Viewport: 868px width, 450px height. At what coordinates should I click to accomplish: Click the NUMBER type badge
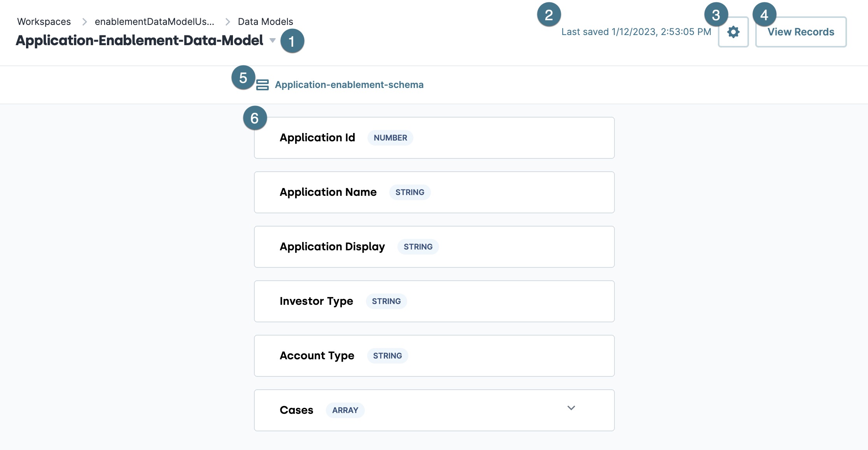(x=390, y=138)
